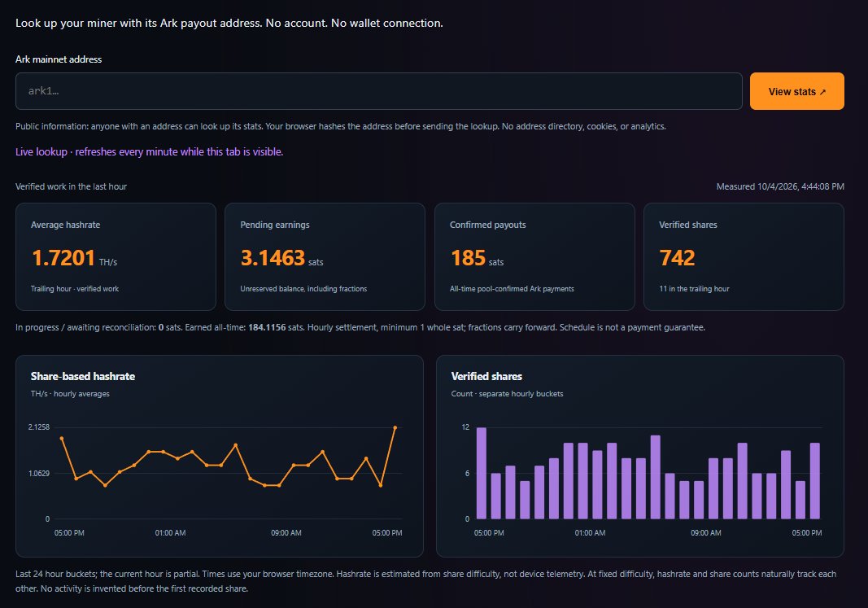Click the first data point on hashrate line
The image size is (868, 608).
(x=62, y=438)
